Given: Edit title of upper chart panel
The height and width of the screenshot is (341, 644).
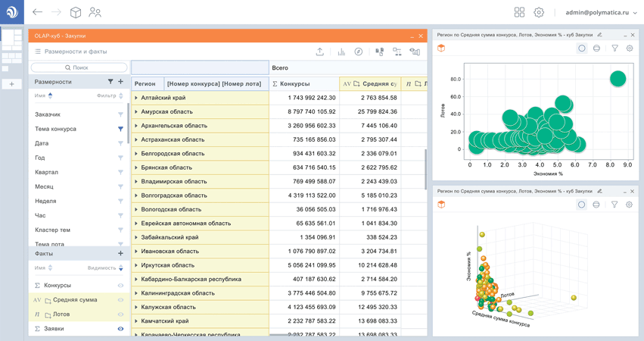Looking at the screenshot, I should tap(599, 35).
